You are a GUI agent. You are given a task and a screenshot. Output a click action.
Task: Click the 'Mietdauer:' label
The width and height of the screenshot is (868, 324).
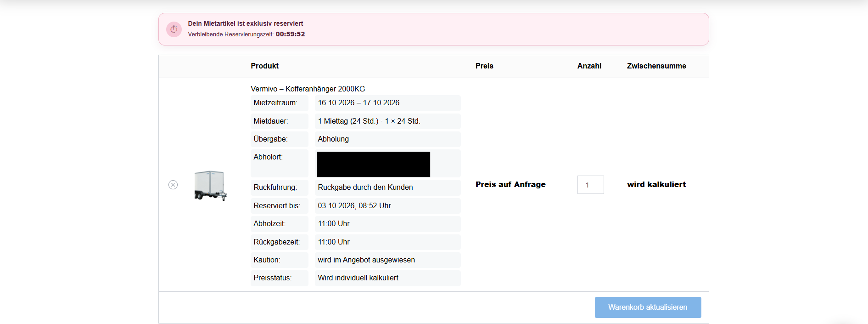coord(271,121)
